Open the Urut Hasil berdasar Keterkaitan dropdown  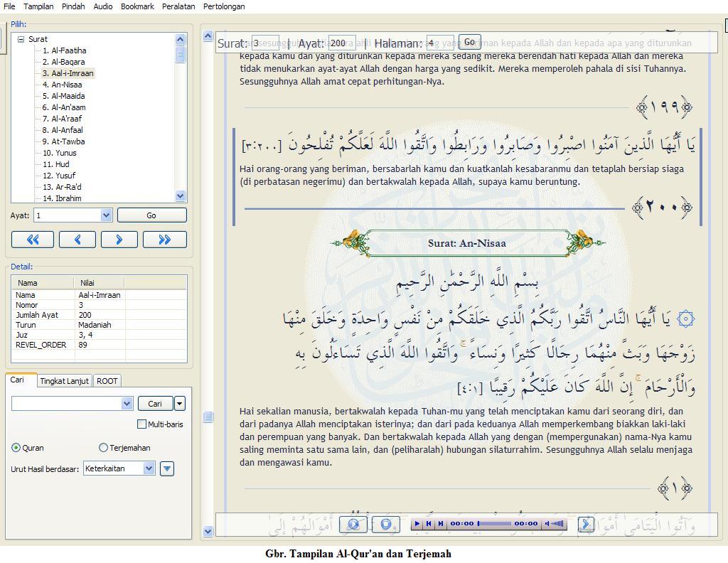(x=149, y=468)
